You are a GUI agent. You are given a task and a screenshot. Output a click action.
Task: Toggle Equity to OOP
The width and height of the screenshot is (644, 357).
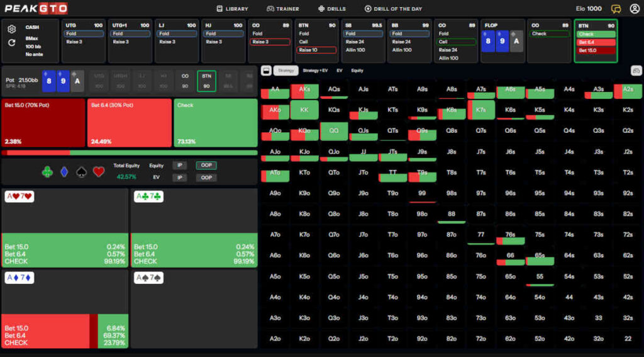[206, 166]
